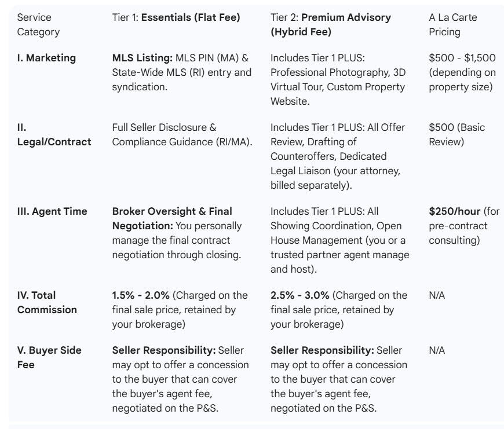Click the 1.5% - 2.0% commission cell

tap(180, 310)
